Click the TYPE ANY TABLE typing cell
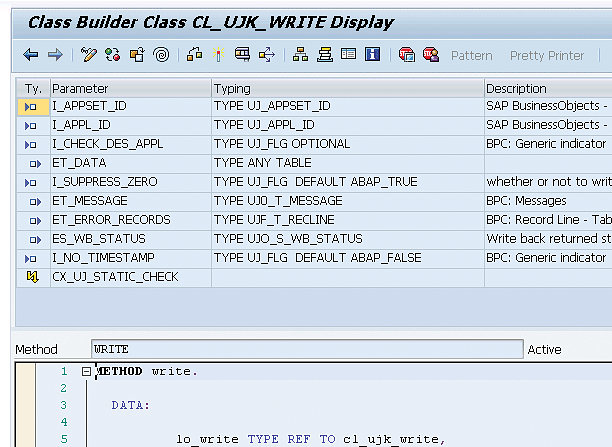This screenshot has width=612, height=447. click(x=348, y=163)
